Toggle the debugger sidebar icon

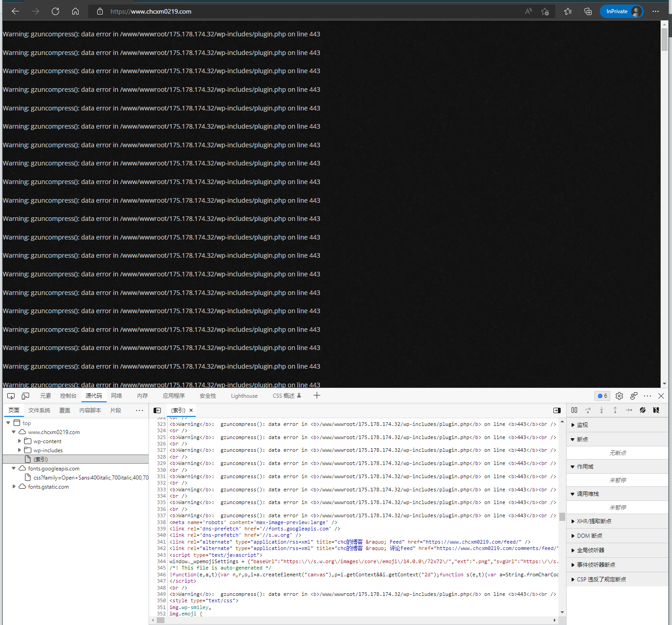[x=557, y=410]
